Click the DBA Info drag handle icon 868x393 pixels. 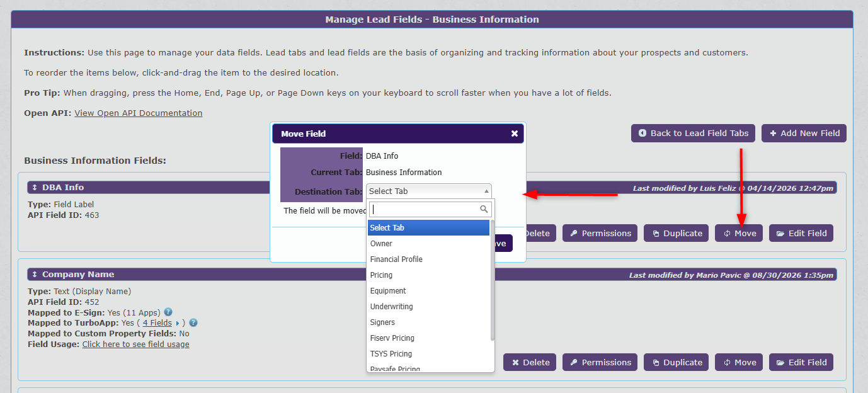point(35,187)
